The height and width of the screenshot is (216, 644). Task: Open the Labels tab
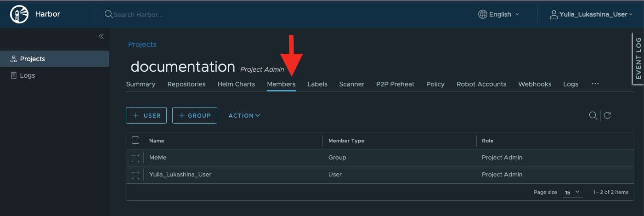coord(317,84)
